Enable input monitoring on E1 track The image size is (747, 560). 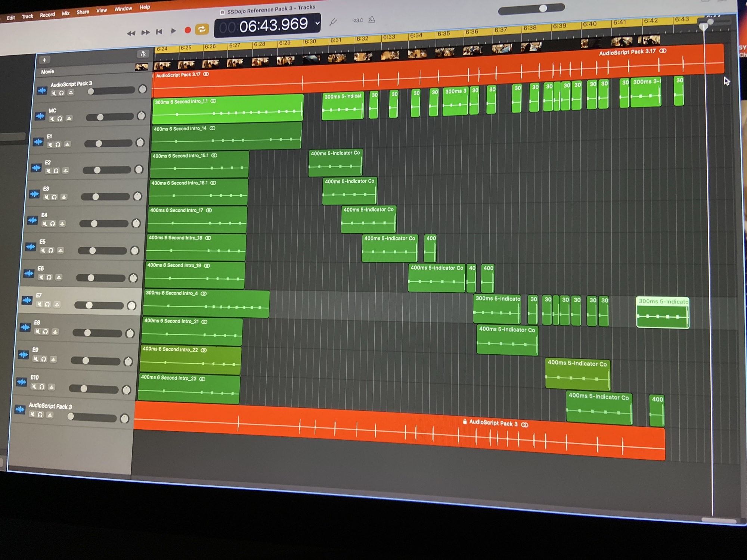tap(67, 144)
